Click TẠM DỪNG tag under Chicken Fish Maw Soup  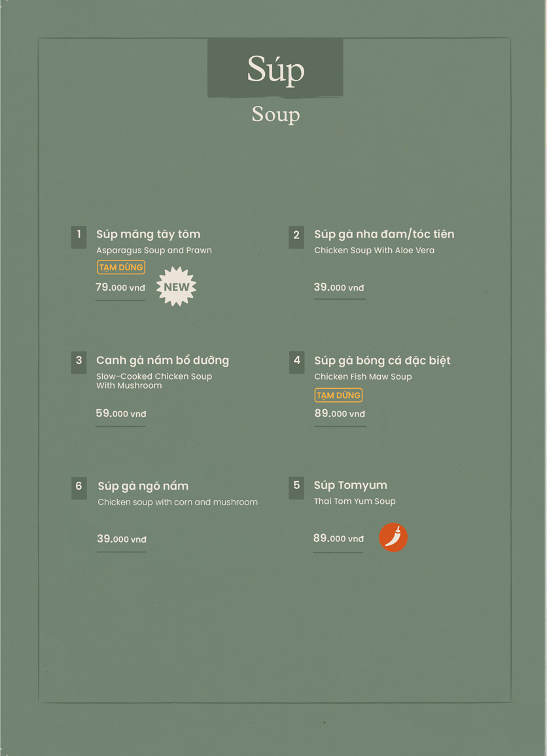tap(338, 395)
